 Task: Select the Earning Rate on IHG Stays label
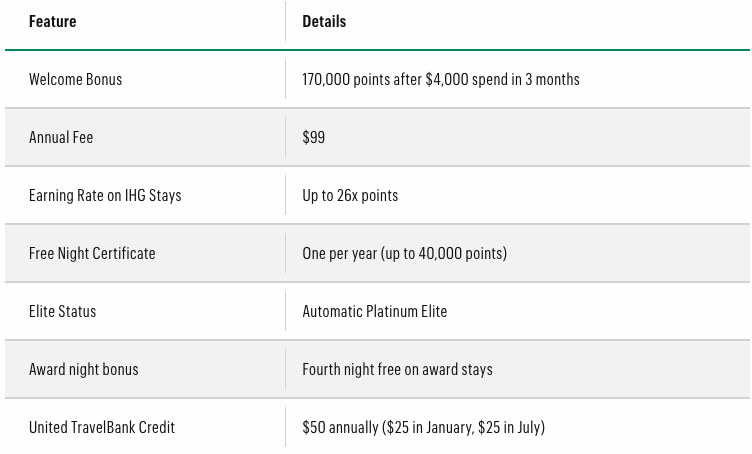click(x=105, y=195)
